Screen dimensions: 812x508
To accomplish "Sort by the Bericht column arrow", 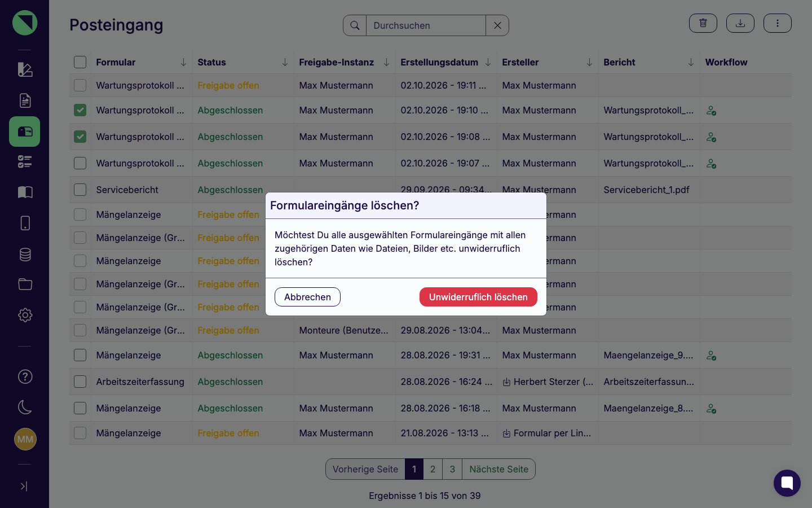I will tap(691, 62).
